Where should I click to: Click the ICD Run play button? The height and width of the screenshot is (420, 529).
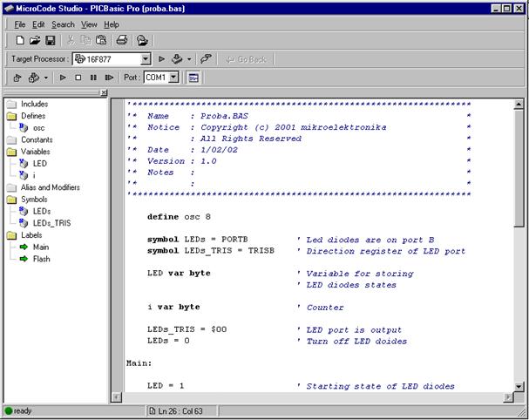click(62, 78)
